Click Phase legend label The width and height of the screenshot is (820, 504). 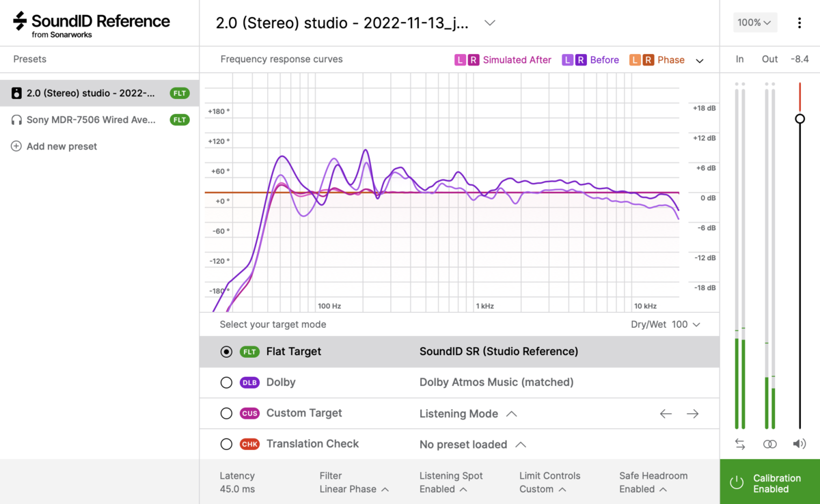pyautogui.click(x=671, y=60)
